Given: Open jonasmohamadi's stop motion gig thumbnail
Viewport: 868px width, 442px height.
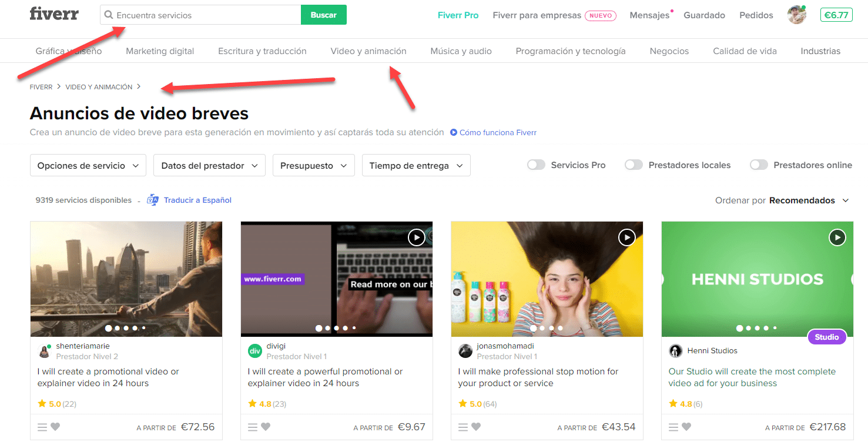Looking at the screenshot, I should coord(547,279).
